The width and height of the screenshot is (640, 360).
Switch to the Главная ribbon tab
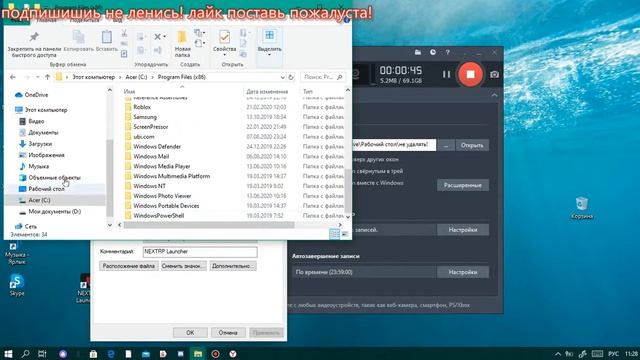(x=46, y=20)
